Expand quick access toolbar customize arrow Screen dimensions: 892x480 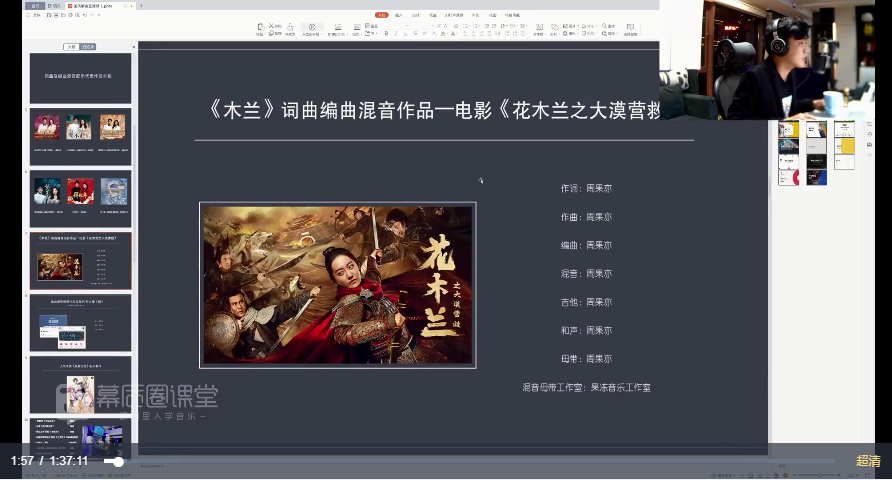click(99, 15)
